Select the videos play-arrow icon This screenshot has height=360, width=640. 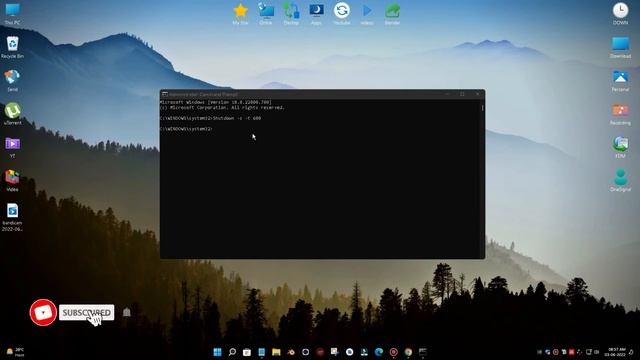(367, 13)
